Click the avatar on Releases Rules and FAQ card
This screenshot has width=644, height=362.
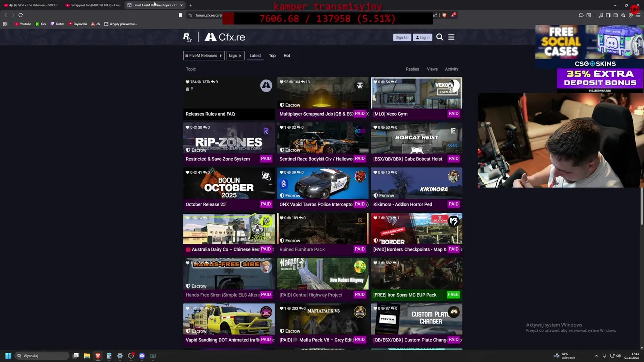pos(266,86)
